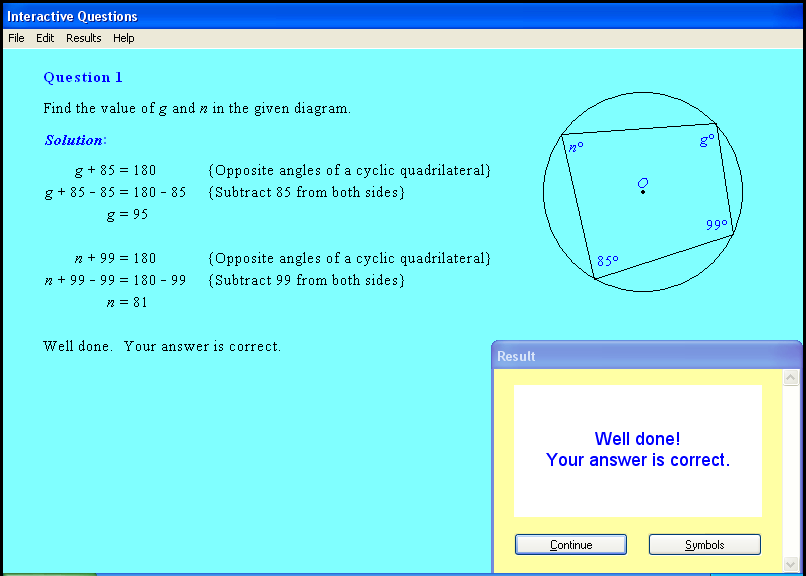Image resolution: width=806 pixels, height=576 pixels.
Task: Click "Subtract 99 from both sides" explanation
Action: click(x=306, y=280)
